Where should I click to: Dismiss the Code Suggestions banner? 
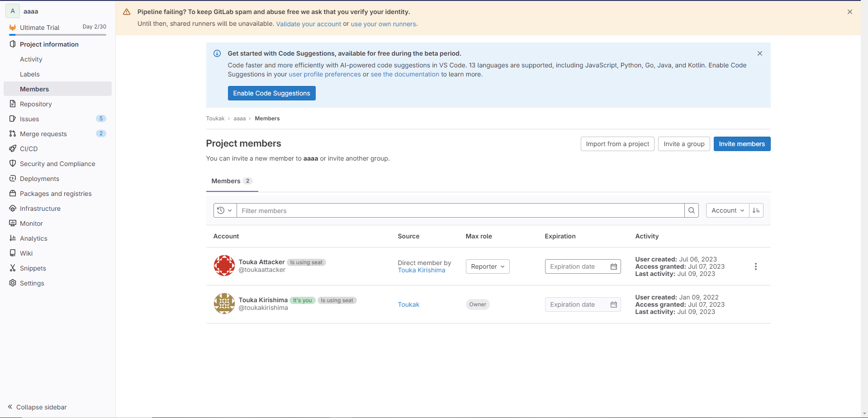click(759, 53)
